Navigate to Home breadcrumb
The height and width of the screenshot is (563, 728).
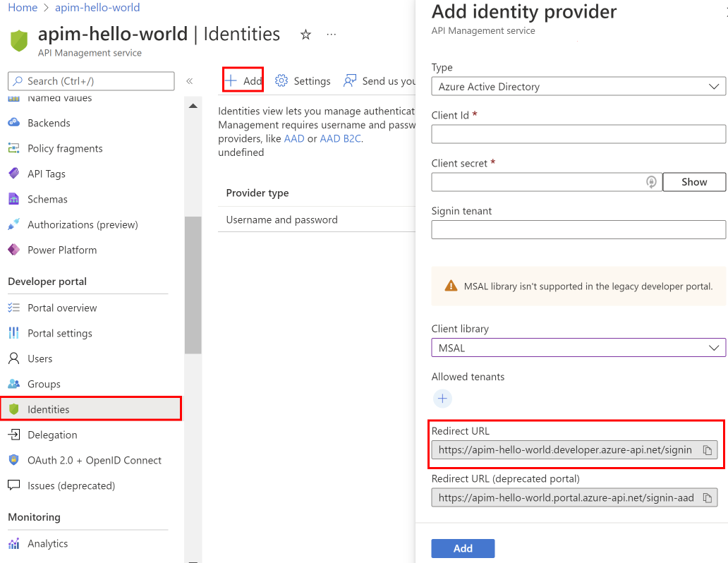click(23, 8)
